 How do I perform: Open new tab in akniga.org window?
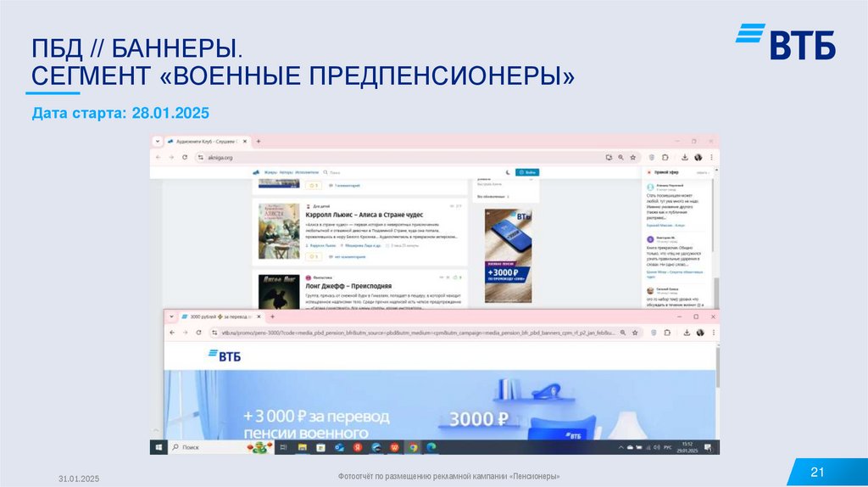coord(259,142)
